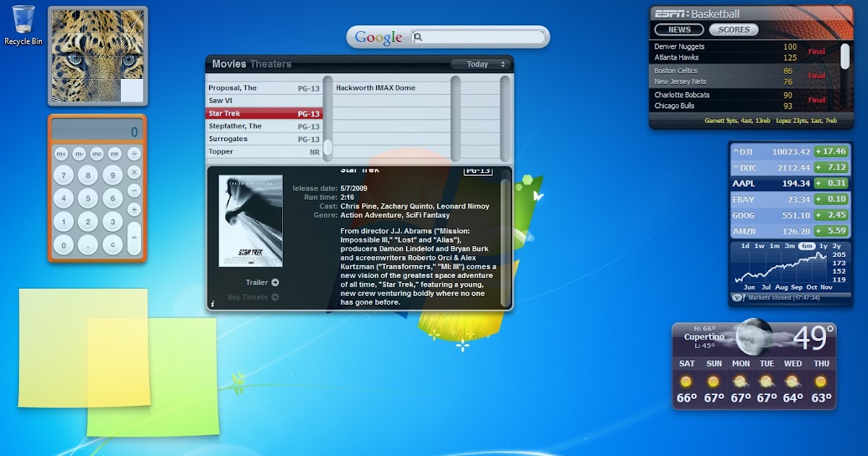The height and width of the screenshot is (456, 868).
Task: Click Monday's partly cloudy forecast icon
Action: [x=740, y=381]
